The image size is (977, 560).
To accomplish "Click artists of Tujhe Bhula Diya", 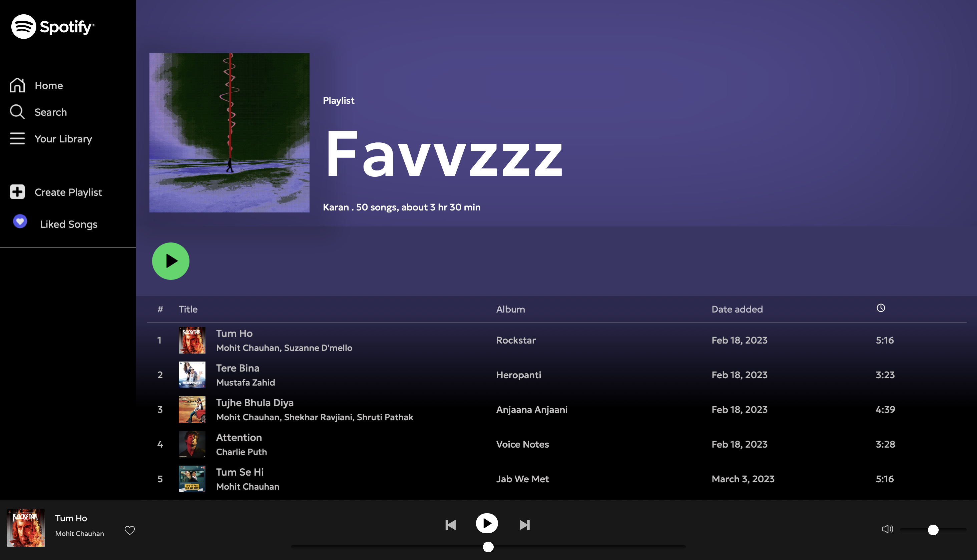I will tap(314, 417).
